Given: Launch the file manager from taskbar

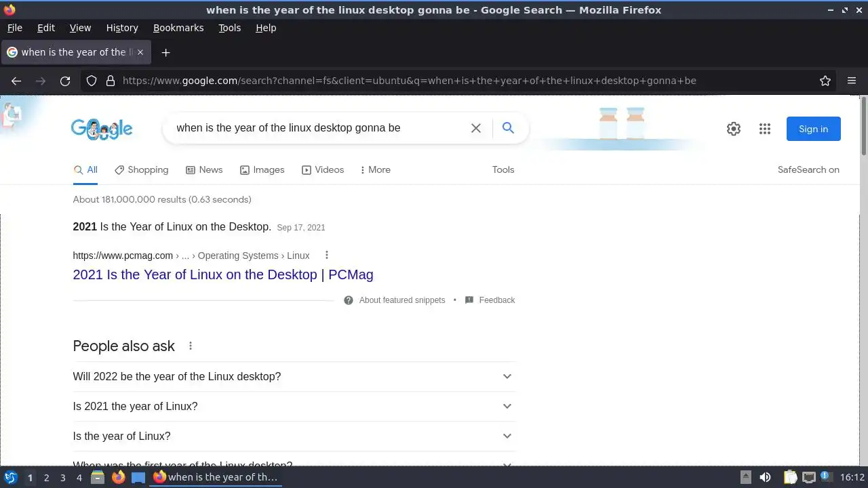Looking at the screenshot, I should 98,477.
